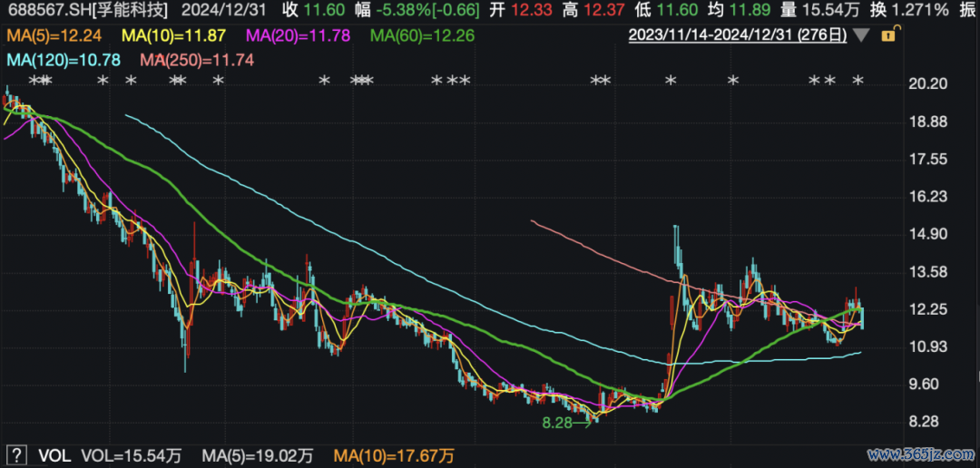Click the unlock padlock icon
The image size is (980, 468).
887,35
